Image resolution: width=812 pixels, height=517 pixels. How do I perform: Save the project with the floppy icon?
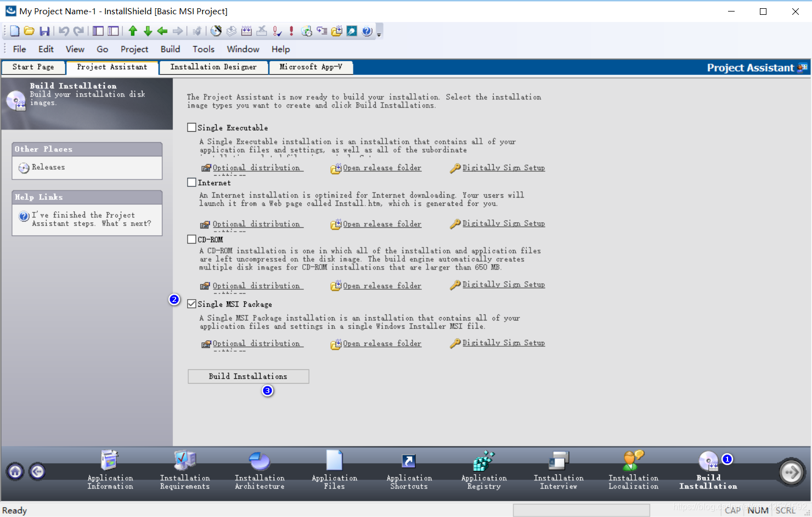tap(45, 31)
